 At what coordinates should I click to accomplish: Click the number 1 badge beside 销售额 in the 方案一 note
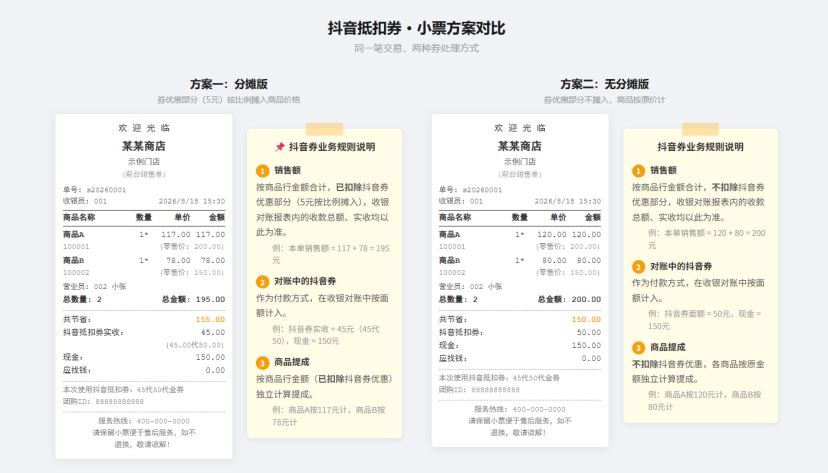[262, 171]
